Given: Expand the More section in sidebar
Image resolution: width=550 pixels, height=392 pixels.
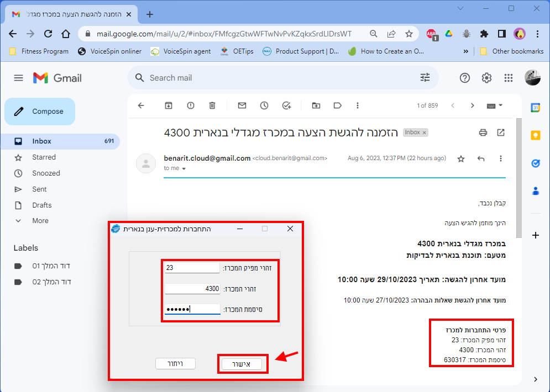Looking at the screenshot, I should (40, 220).
